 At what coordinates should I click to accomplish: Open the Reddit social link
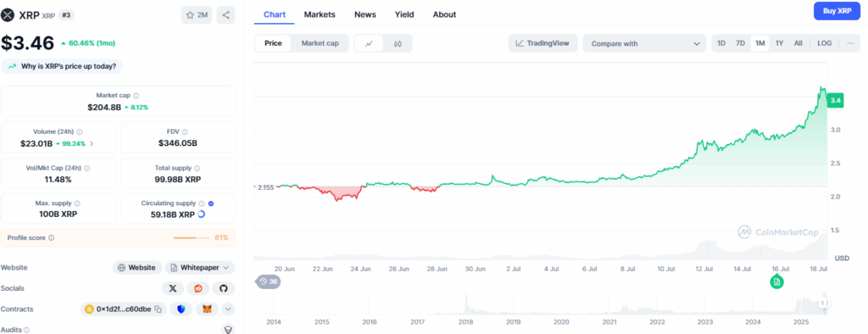click(198, 288)
